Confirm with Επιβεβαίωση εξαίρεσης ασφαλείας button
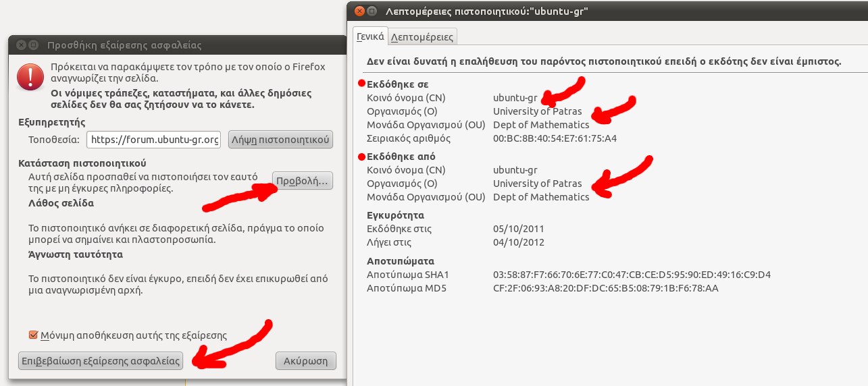The height and width of the screenshot is (386, 868). click(101, 360)
